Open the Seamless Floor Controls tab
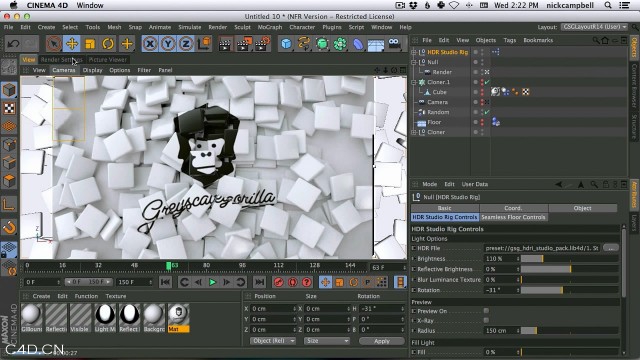The width and height of the screenshot is (640, 360). [513, 217]
